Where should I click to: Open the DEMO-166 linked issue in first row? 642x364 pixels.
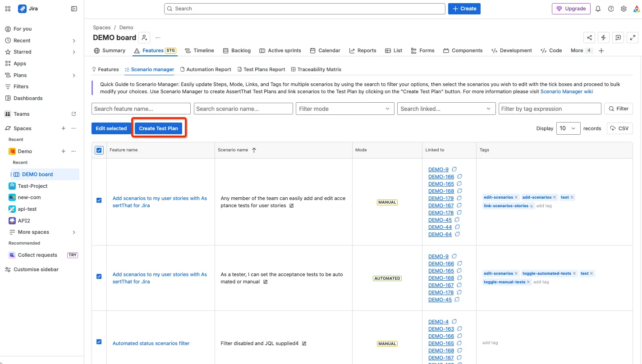coord(441,177)
